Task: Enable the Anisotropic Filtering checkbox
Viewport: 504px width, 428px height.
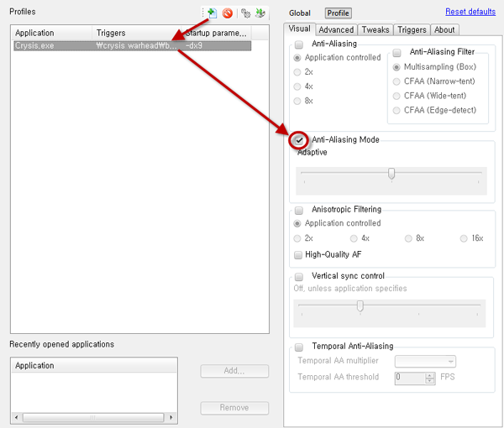Action: [299, 211]
